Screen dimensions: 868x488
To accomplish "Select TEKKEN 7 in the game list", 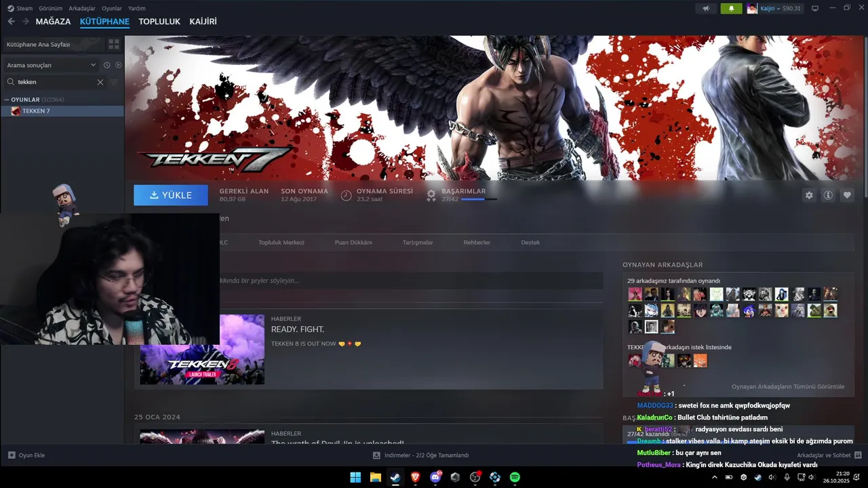I will pos(62,111).
